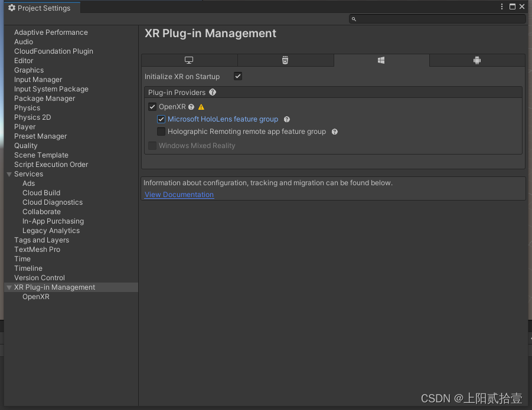Screen dimensions: 532x410
Task: Switch to the WebGL HTML5 platform tab
Action: point(285,60)
